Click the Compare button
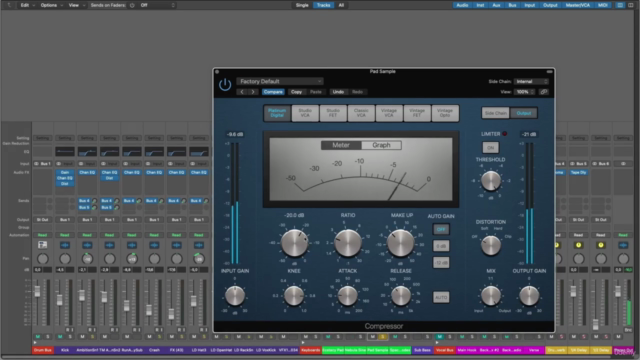 point(273,92)
